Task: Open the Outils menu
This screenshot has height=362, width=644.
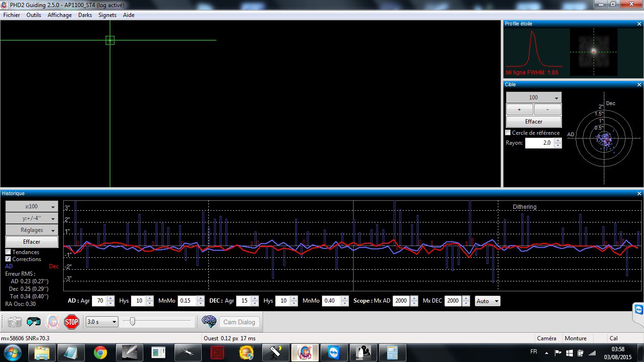Action: coord(34,15)
